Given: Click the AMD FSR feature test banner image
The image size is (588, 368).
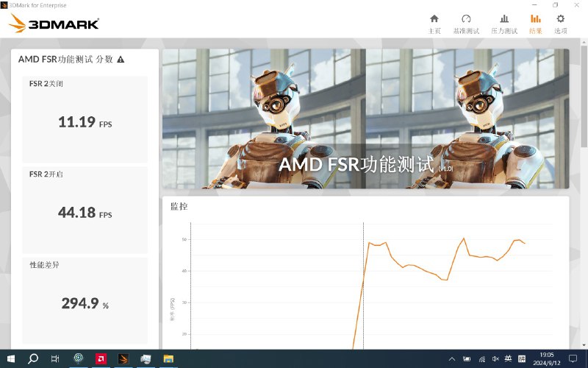Looking at the screenshot, I should pyautogui.click(x=365, y=118).
